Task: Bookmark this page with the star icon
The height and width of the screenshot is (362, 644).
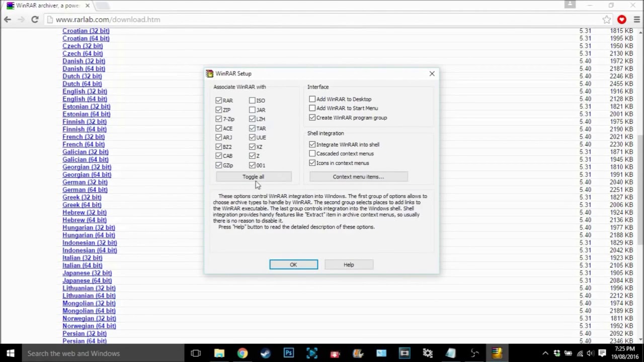Action: tap(607, 20)
